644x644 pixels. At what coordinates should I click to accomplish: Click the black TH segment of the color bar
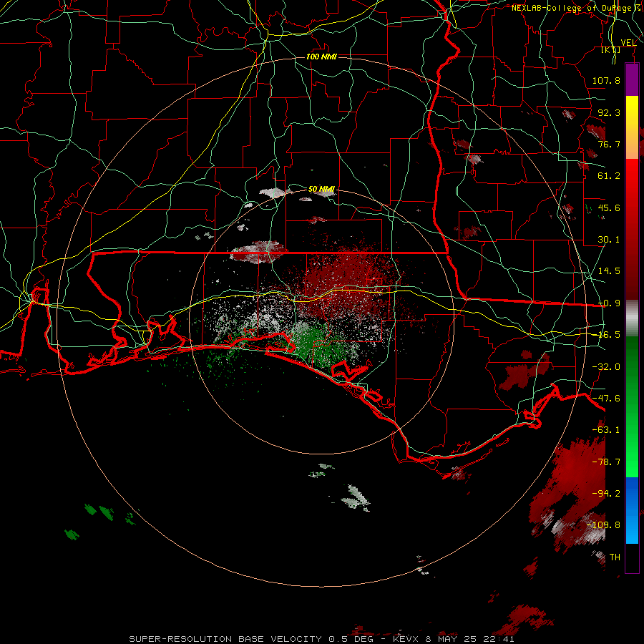[x=632, y=557]
